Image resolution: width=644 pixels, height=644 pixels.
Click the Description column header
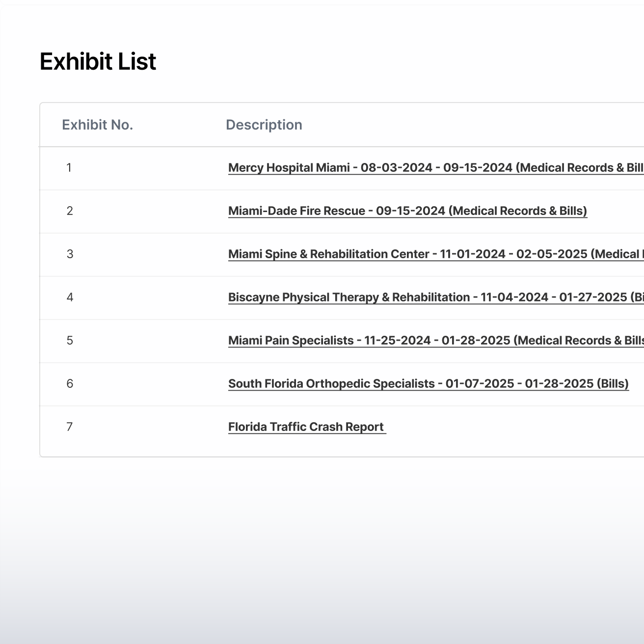[264, 125]
